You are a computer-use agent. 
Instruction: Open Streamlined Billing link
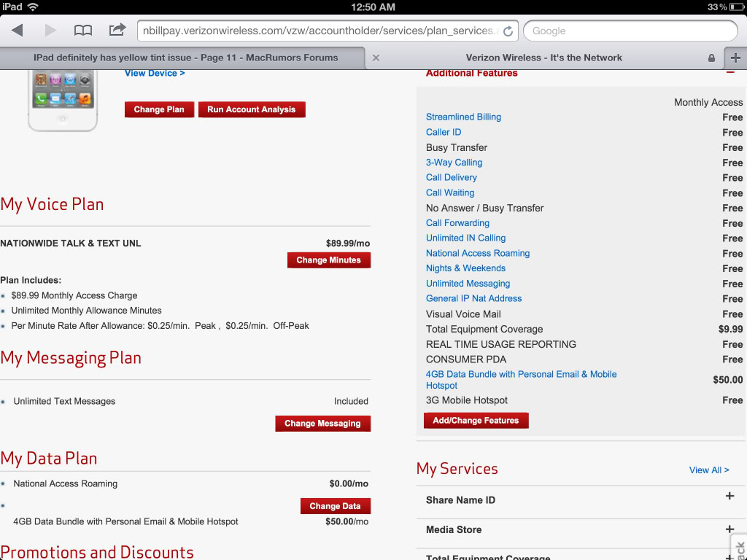click(463, 117)
